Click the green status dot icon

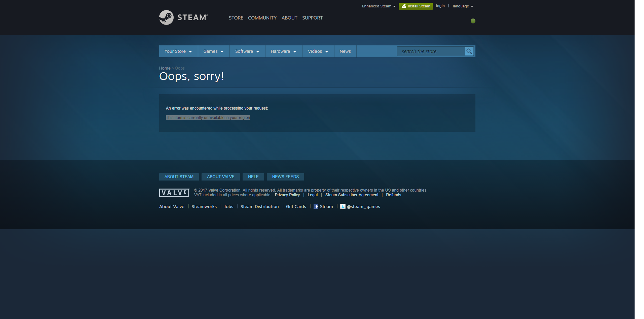pos(473,21)
